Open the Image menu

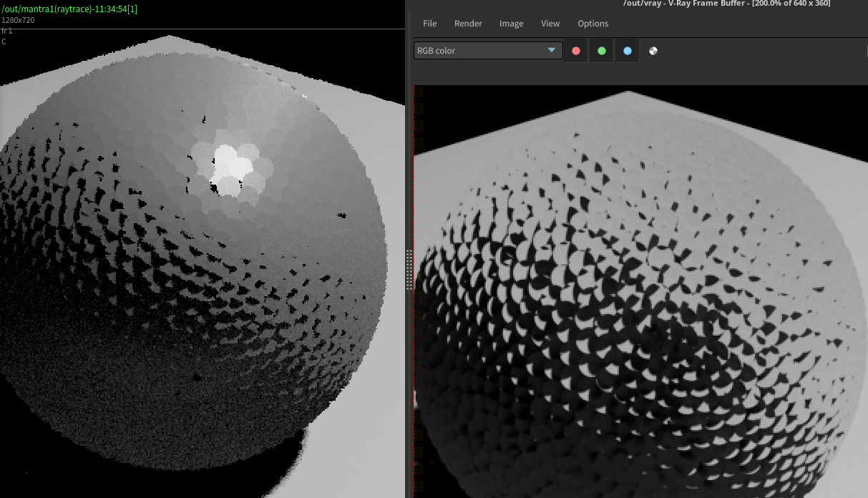click(x=511, y=24)
